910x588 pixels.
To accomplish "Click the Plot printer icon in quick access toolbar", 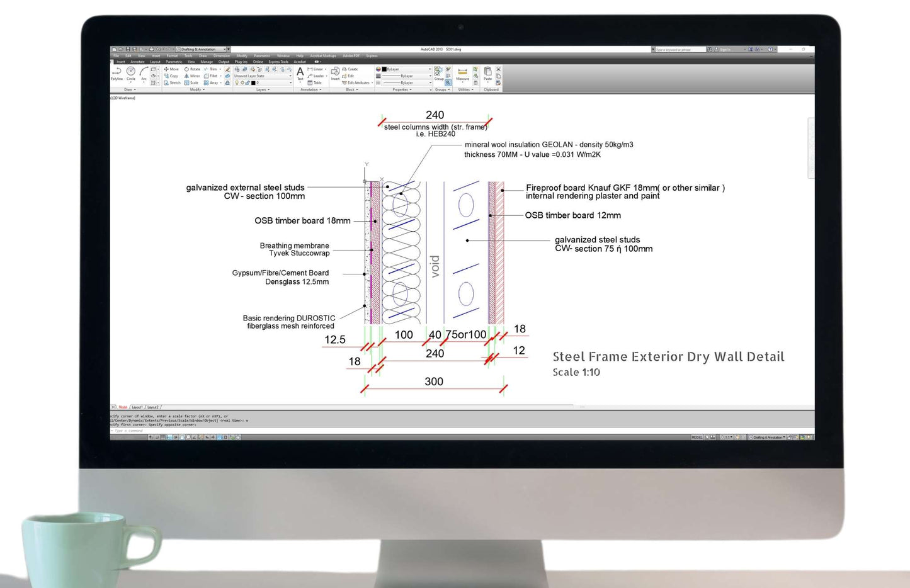I will click(x=151, y=49).
